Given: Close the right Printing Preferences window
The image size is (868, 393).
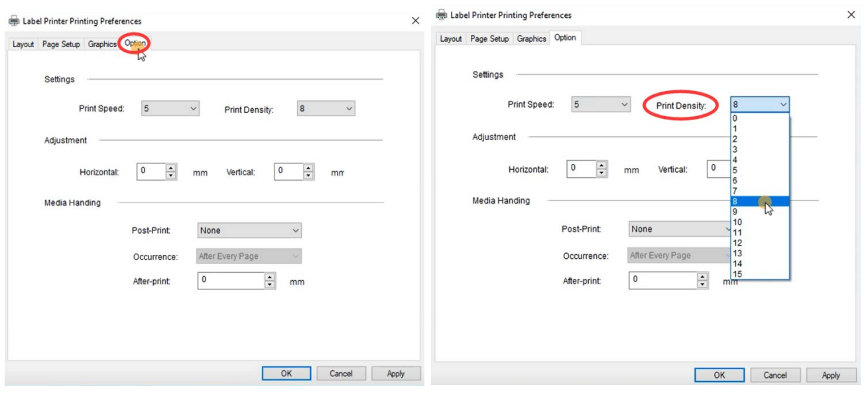Looking at the screenshot, I should coord(851,15).
